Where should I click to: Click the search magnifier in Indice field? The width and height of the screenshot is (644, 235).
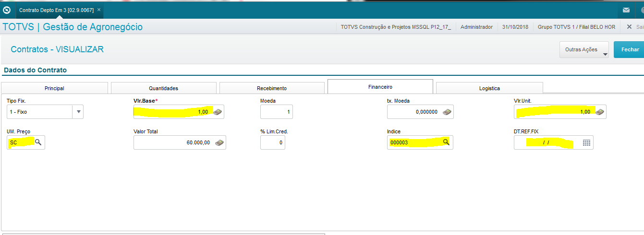tap(446, 142)
